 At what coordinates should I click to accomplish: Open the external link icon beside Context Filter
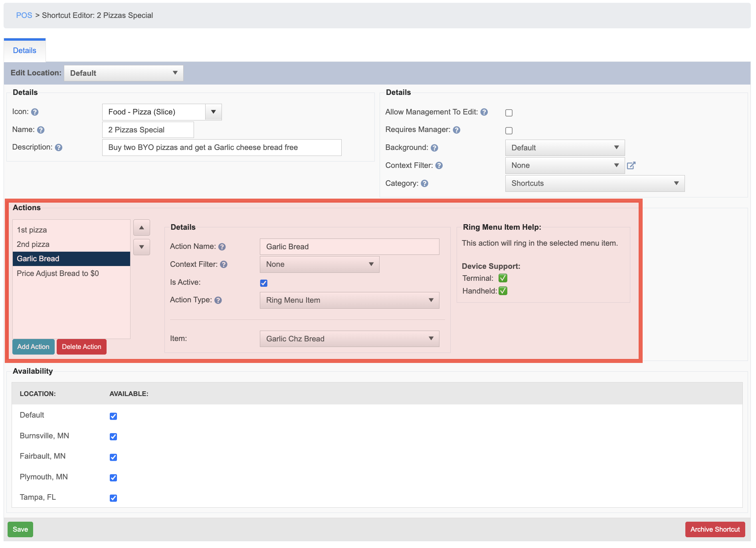coord(631,166)
